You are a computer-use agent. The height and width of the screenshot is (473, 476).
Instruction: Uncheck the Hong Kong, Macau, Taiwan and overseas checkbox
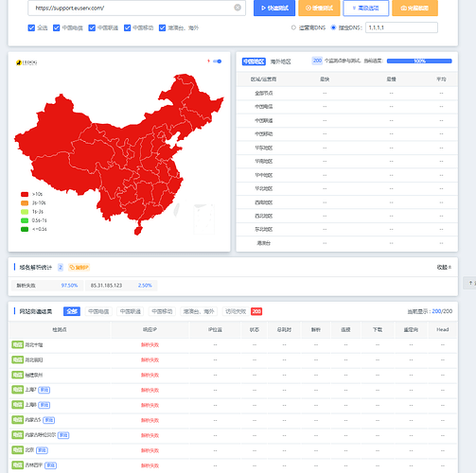click(x=162, y=27)
